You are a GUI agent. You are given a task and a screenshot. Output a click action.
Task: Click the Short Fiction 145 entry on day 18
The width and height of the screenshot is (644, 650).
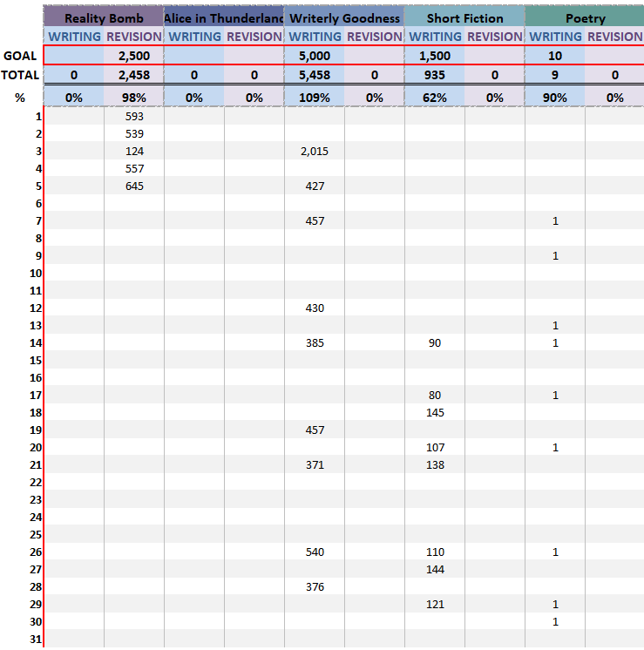click(x=435, y=413)
